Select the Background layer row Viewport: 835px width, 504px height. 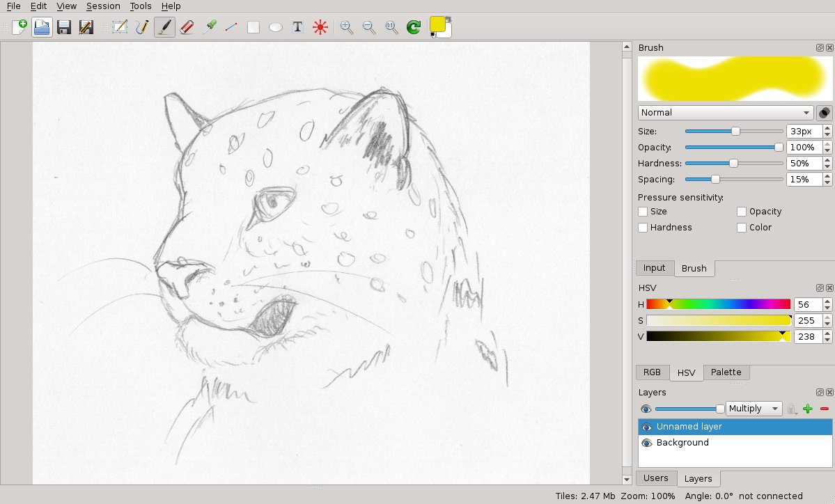click(735, 443)
